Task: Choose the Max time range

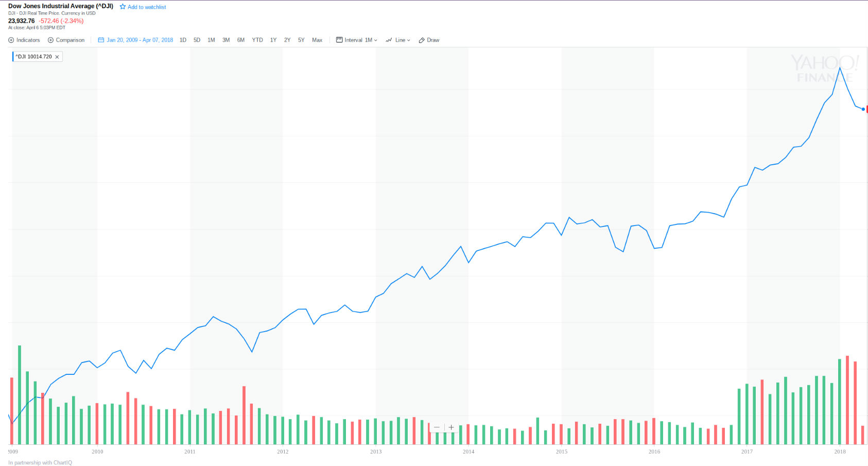Action: pos(317,40)
